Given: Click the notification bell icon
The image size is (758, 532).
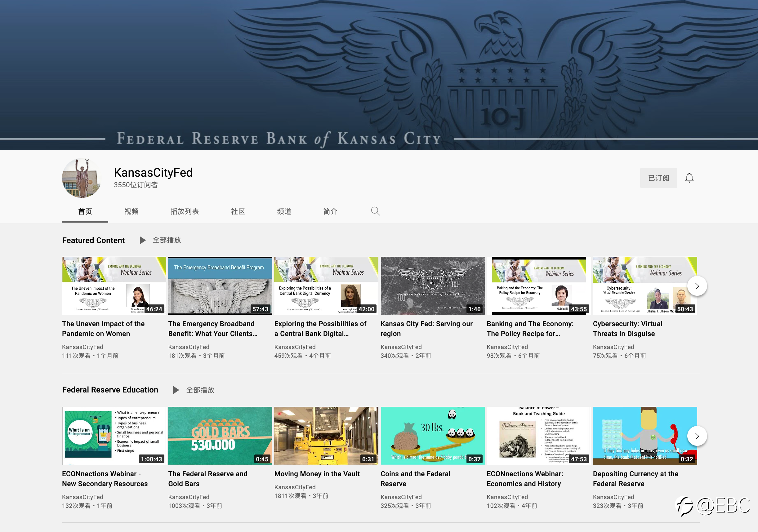Looking at the screenshot, I should [689, 178].
